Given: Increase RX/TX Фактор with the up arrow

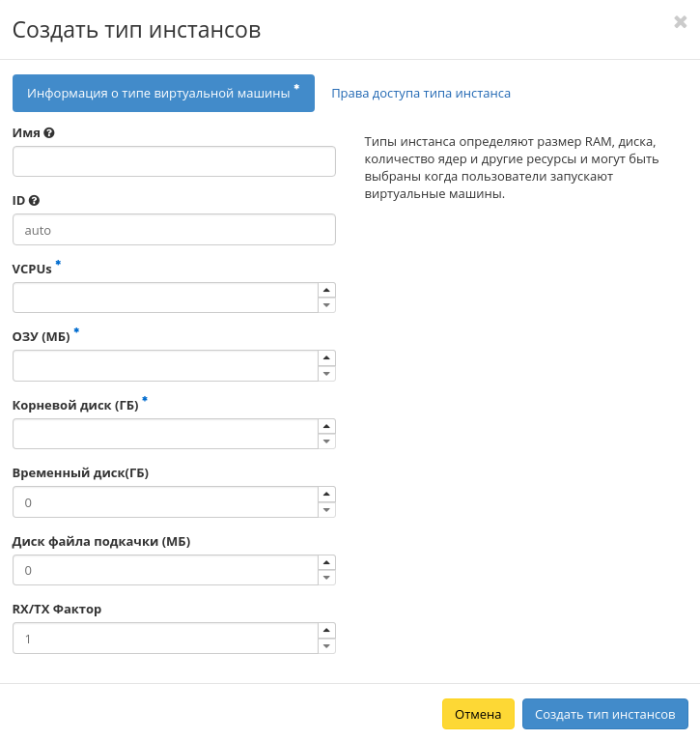Looking at the screenshot, I should click(x=327, y=631).
